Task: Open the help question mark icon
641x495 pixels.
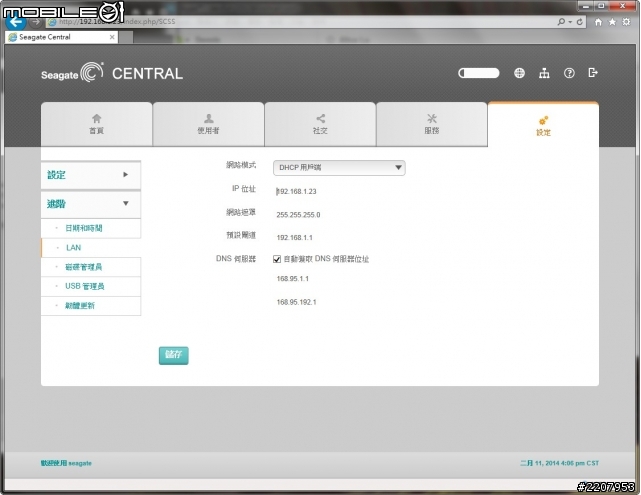Action: 569,73
